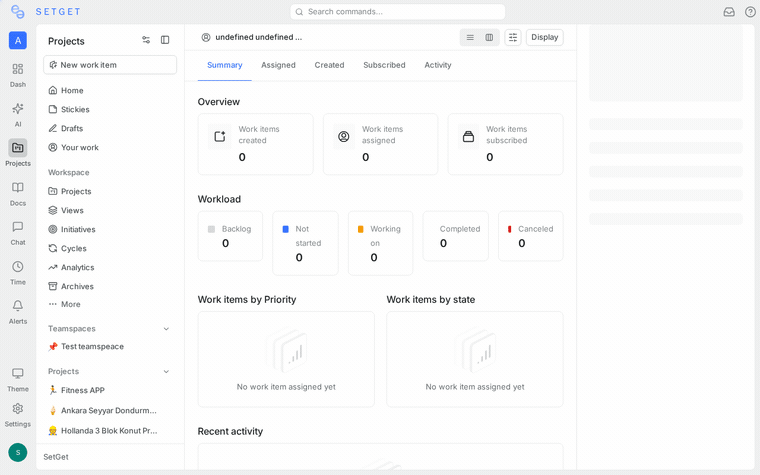Viewport: 760px width, 475px height.
Task: Switch to the Activity tab
Action: tap(438, 65)
